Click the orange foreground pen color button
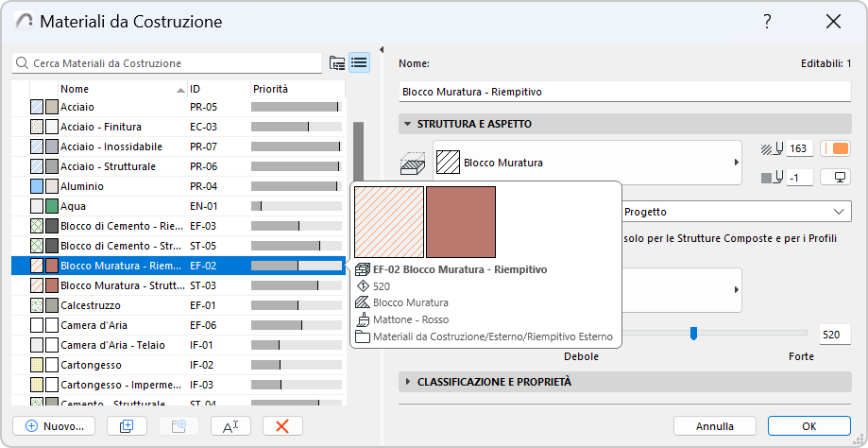 (836, 148)
